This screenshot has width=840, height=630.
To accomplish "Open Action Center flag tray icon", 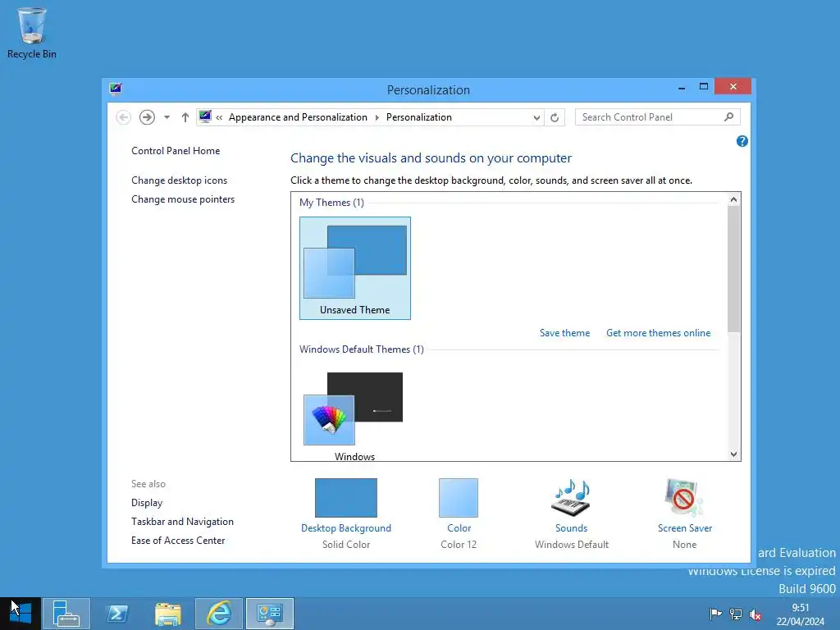I will tap(715, 614).
